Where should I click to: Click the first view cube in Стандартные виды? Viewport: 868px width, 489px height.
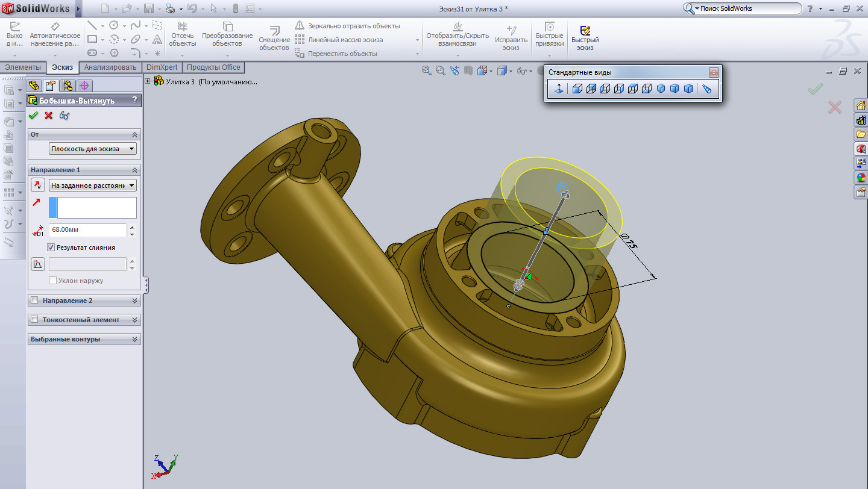pos(577,89)
